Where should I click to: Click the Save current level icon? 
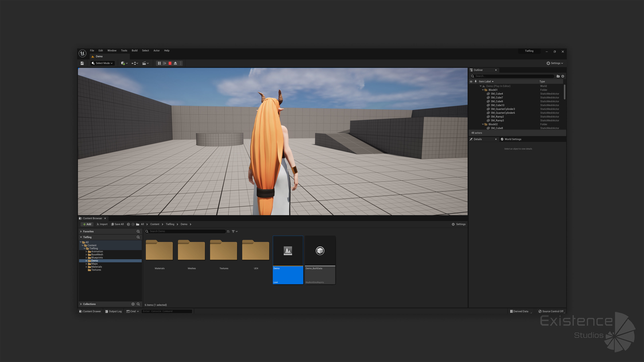pos(82,63)
